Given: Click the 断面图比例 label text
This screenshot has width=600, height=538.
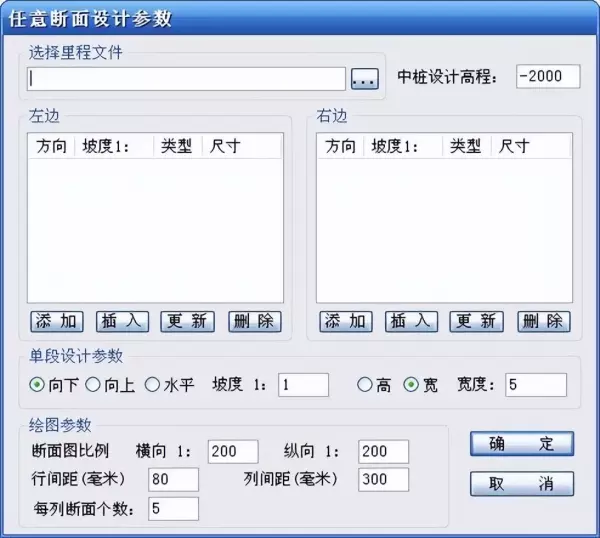Looking at the screenshot, I should (70, 451).
